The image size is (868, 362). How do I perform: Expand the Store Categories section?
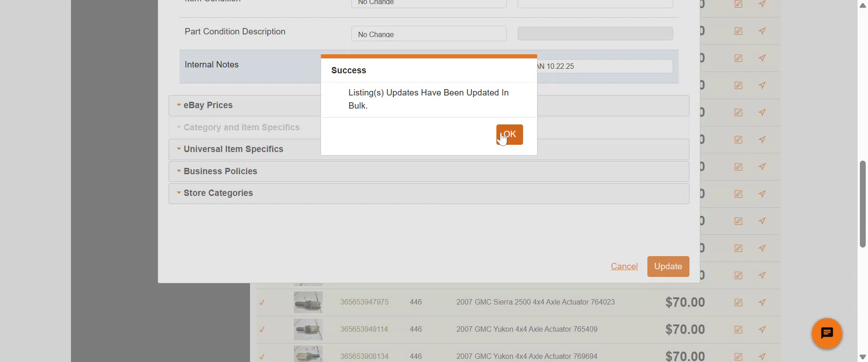click(429, 193)
